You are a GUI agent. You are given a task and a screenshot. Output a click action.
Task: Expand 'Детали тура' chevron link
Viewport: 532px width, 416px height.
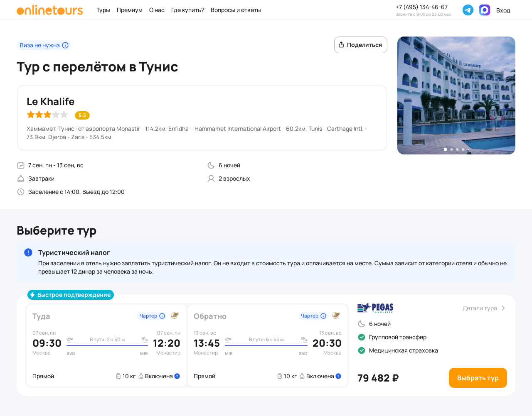(x=484, y=308)
